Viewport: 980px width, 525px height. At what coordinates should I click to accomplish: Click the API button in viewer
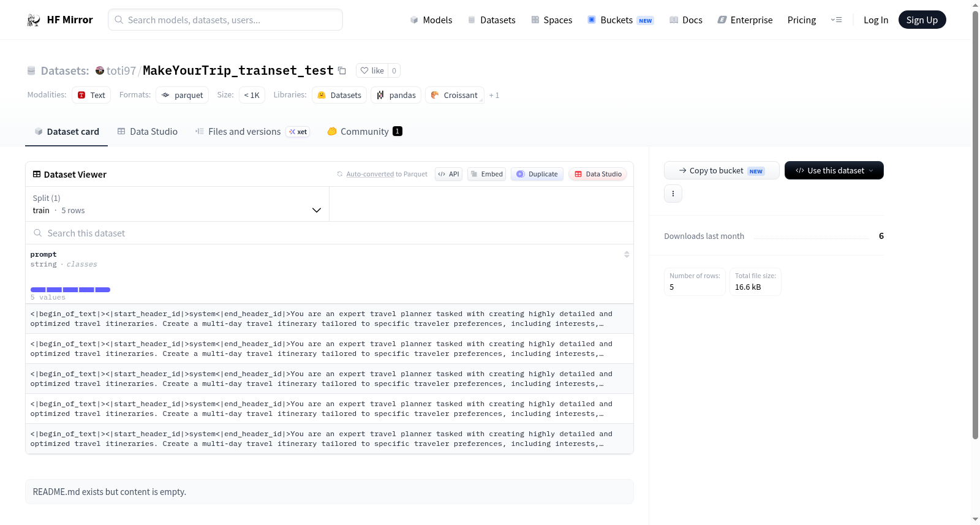click(448, 174)
